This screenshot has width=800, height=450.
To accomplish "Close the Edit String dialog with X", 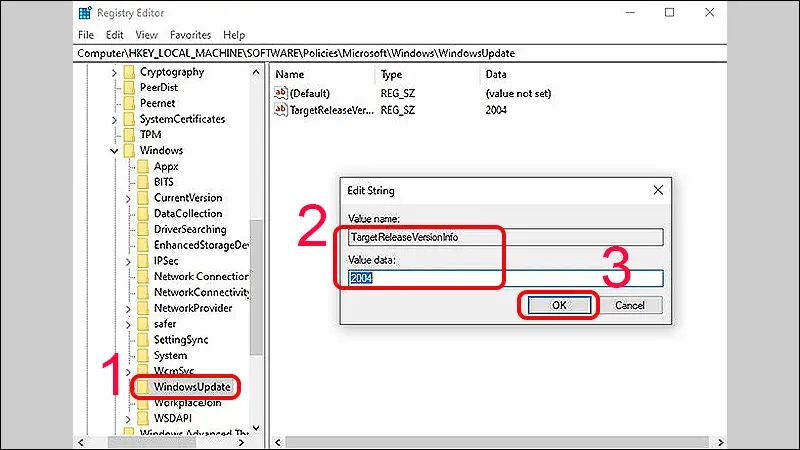I will click(x=657, y=190).
